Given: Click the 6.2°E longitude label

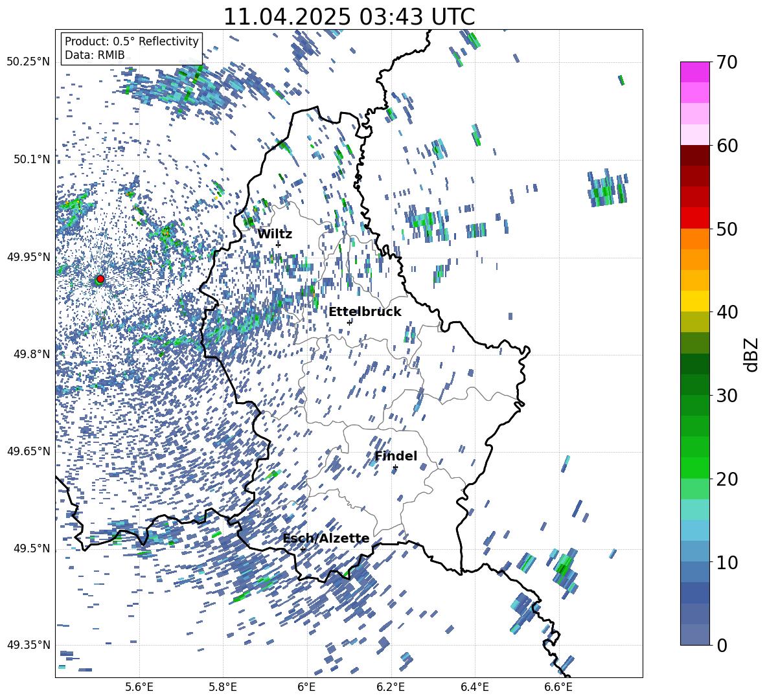Looking at the screenshot, I should pos(391,687).
